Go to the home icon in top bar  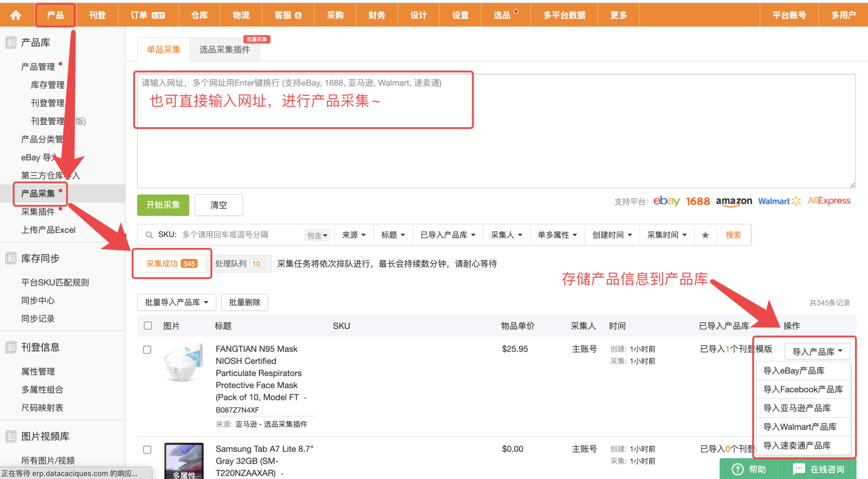point(16,15)
